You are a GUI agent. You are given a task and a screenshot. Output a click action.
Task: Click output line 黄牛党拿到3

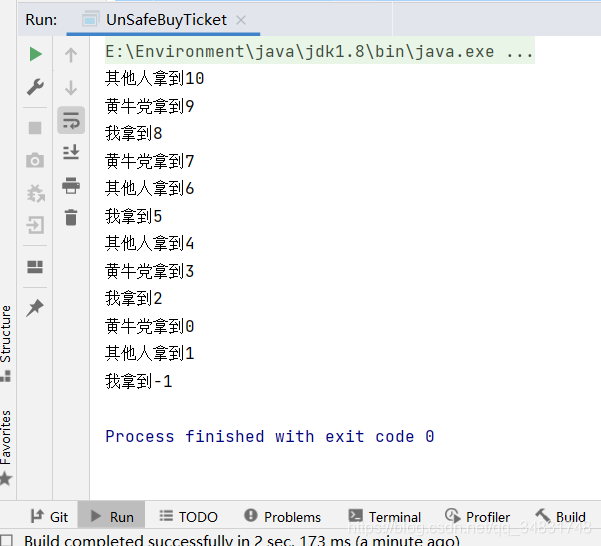pyautogui.click(x=149, y=271)
